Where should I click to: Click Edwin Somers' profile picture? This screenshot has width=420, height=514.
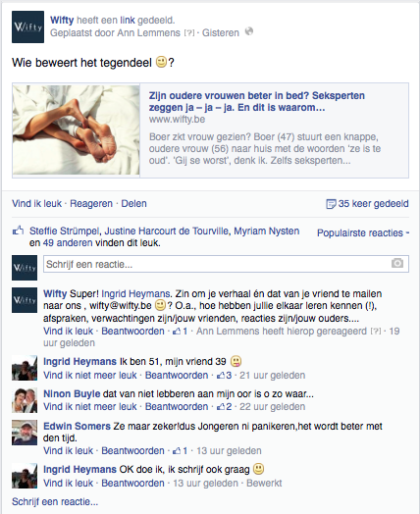pos(25,433)
